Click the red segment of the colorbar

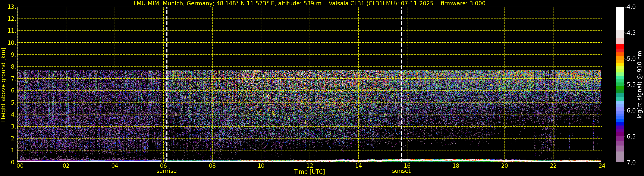(620, 47)
